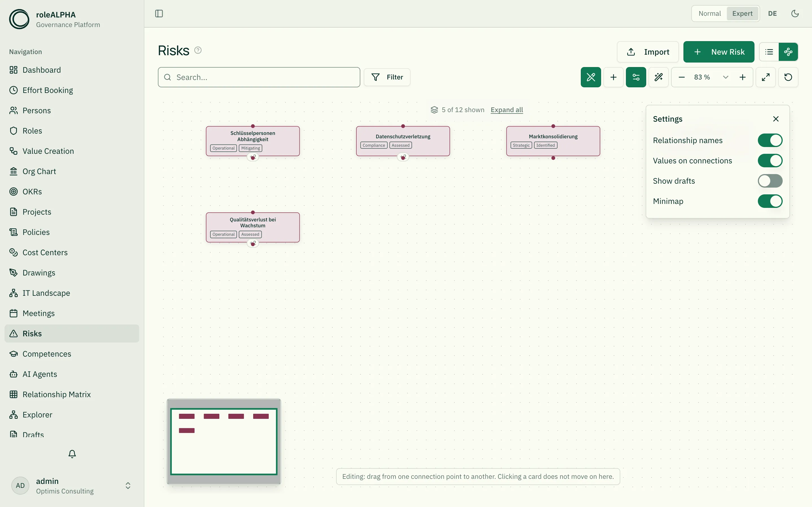Viewport: 812px width, 507px height.
Task: Disable Relationship names toggle
Action: (770, 141)
